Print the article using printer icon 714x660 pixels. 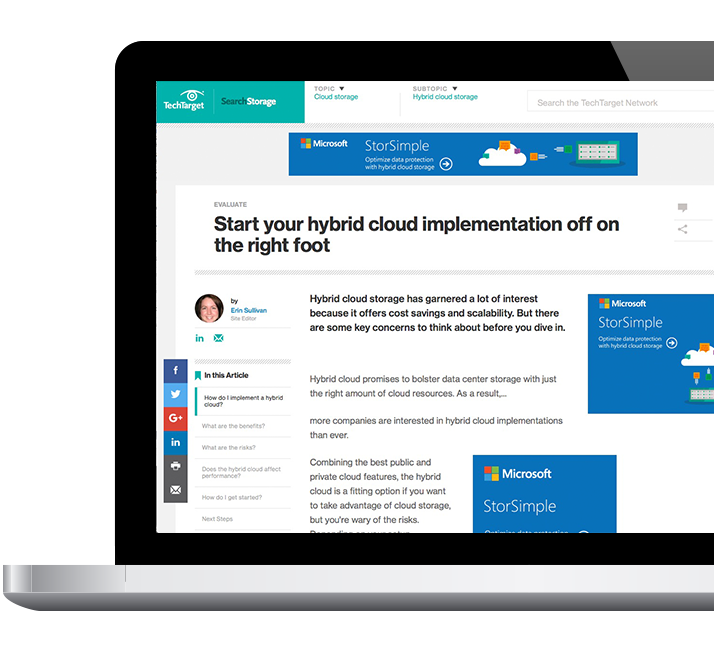tap(175, 466)
